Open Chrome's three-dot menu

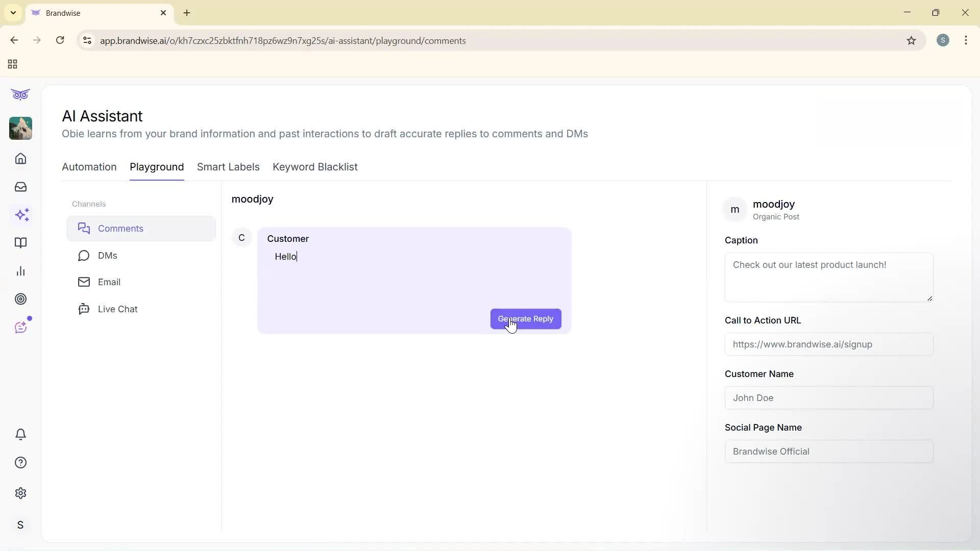(966, 40)
